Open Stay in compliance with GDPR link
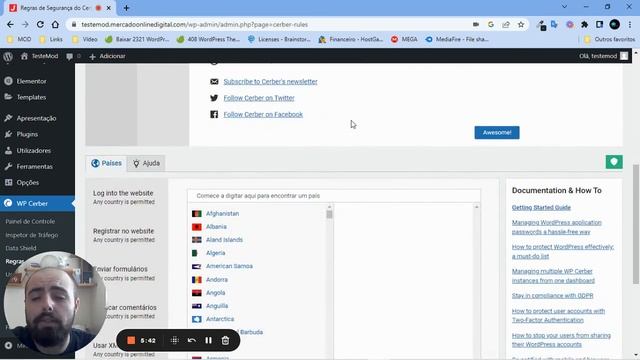The height and width of the screenshot is (360, 640). click(552, 296)
